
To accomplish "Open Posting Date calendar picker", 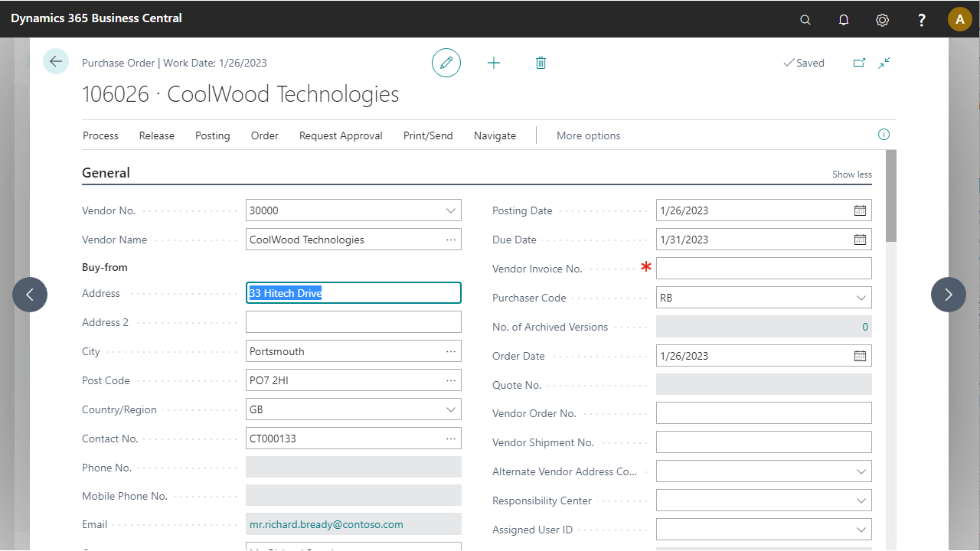I will click(860, 210).
